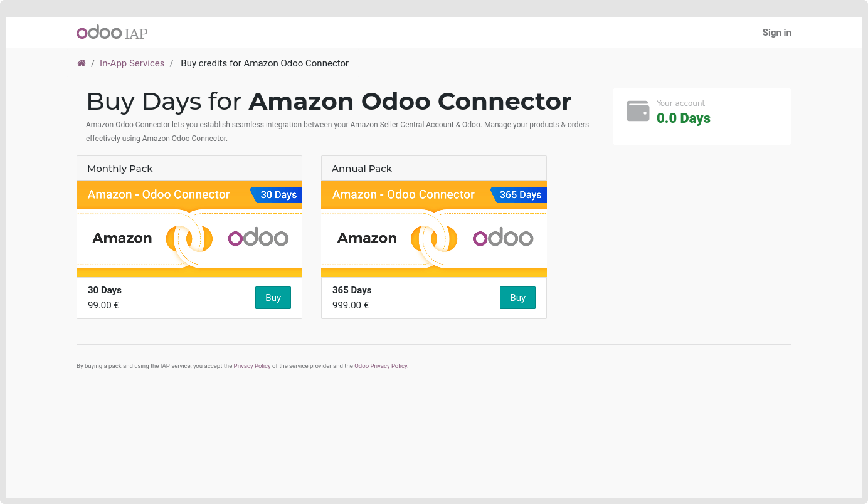Click the home icon in breadcrumb
The width and height of the screenshot is (868, 504).
pos(82,63)
